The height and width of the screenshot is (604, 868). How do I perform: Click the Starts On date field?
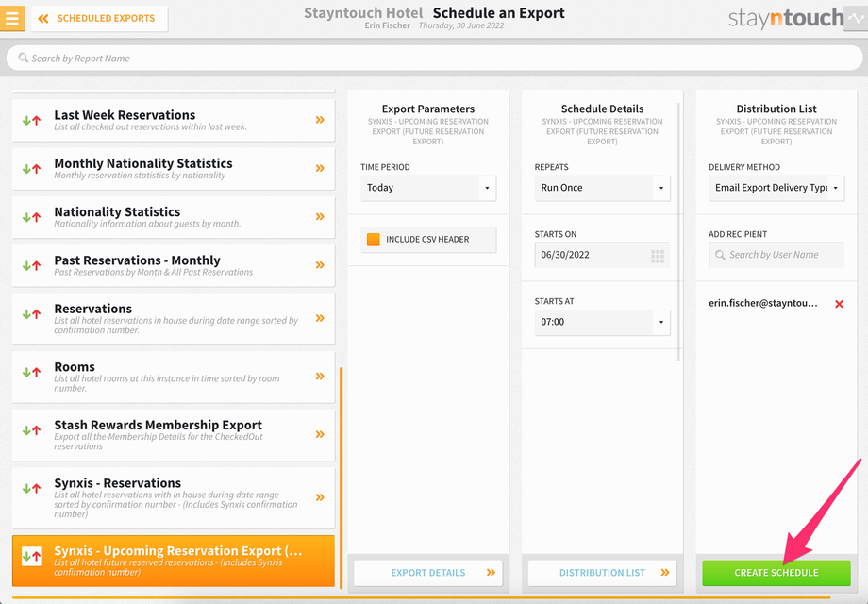tap(602, 255)
